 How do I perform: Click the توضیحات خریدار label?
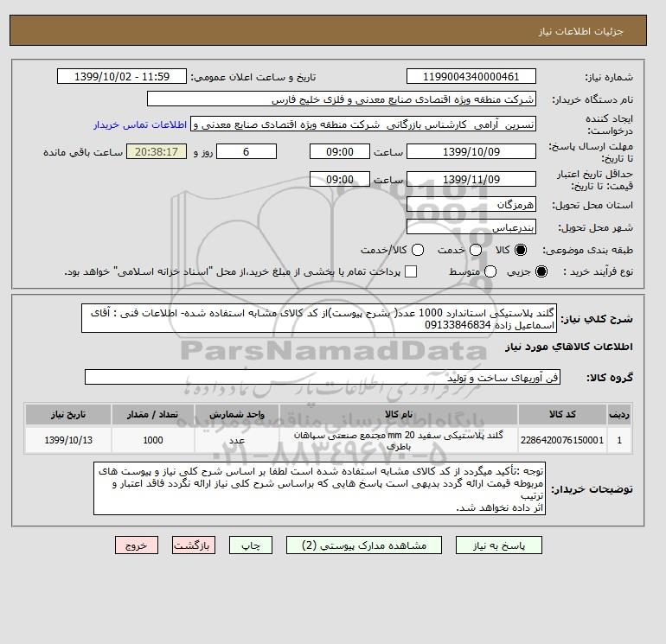(592, 489)
